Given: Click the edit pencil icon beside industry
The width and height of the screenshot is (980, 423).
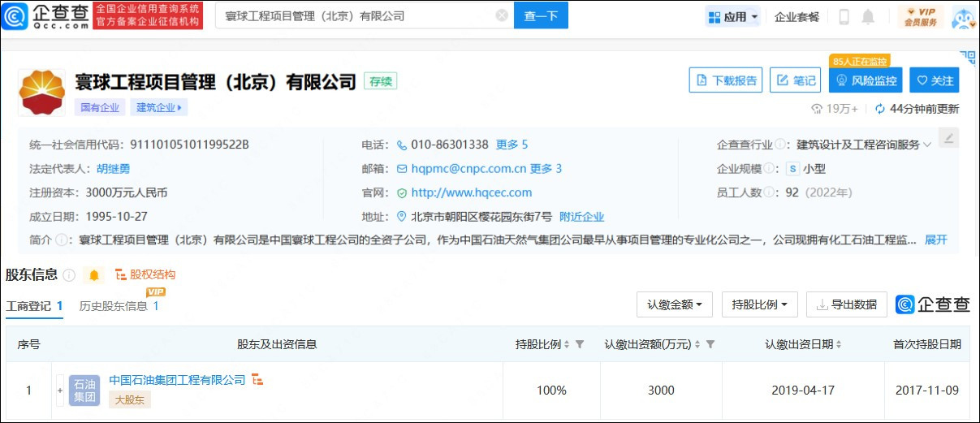Looking at the screenshot, I should click(x=948, y=137).
